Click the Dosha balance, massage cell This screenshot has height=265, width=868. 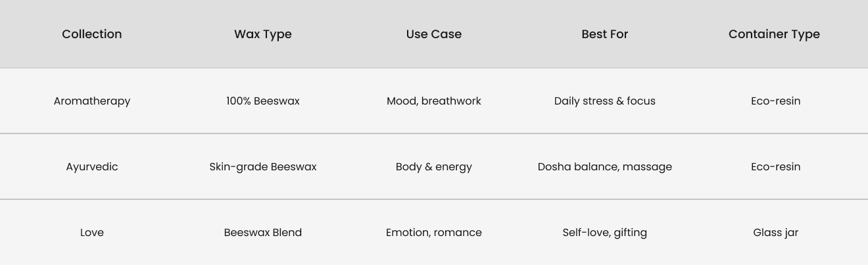coord(605,166)
